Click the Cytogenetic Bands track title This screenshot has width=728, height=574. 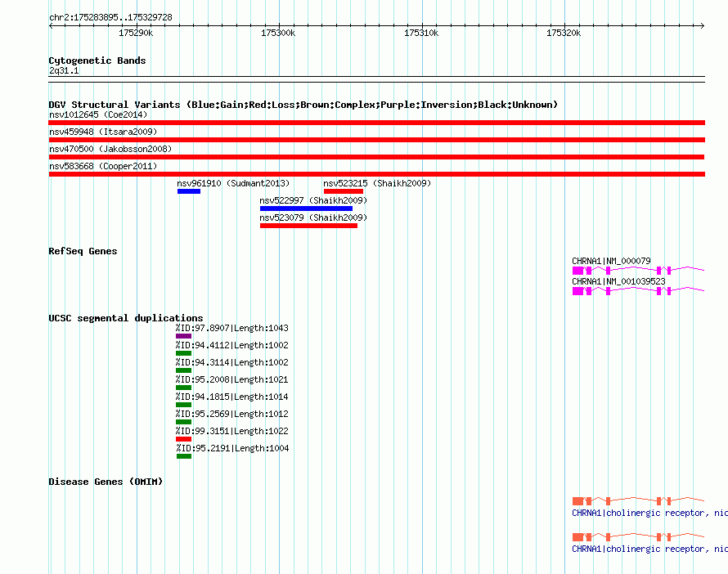pos(97,61)
